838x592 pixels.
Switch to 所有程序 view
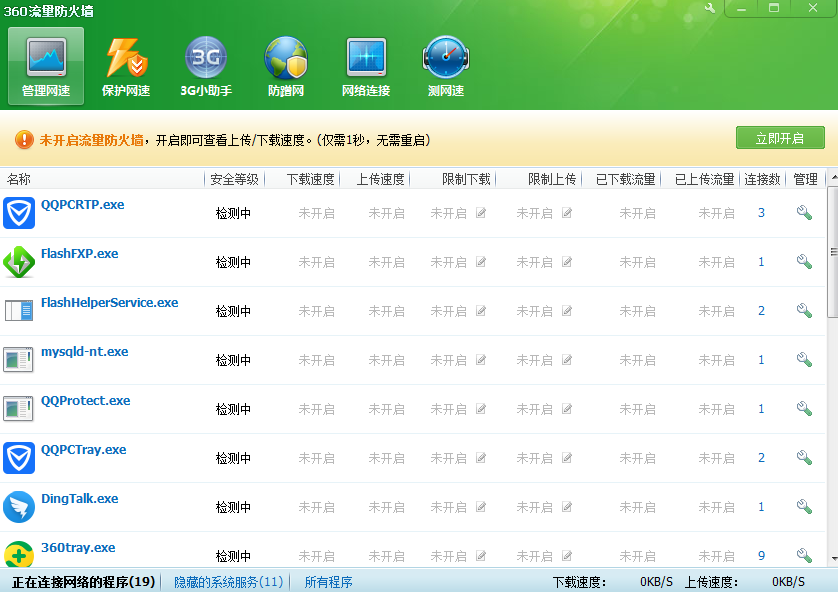coord(330,581)
